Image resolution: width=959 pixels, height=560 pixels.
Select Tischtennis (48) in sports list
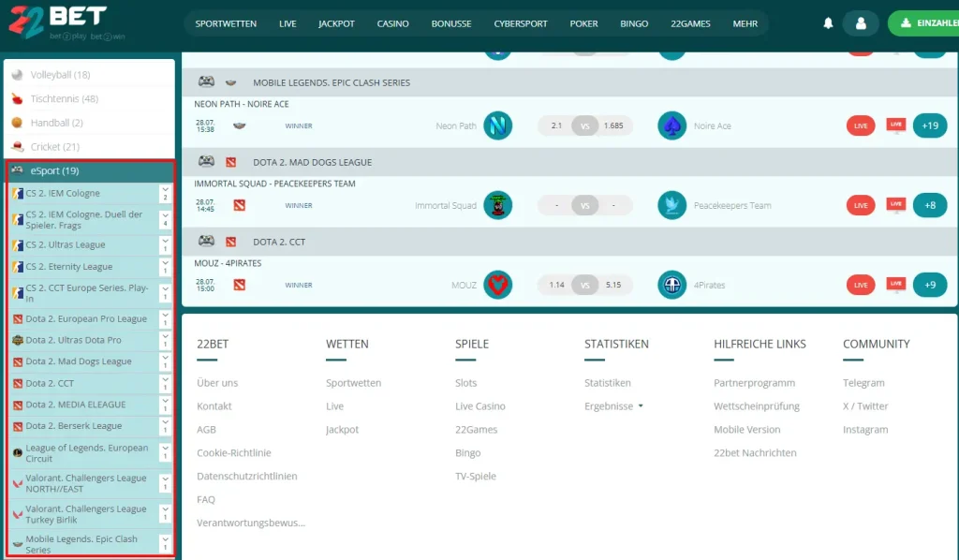tap(90, 98)
